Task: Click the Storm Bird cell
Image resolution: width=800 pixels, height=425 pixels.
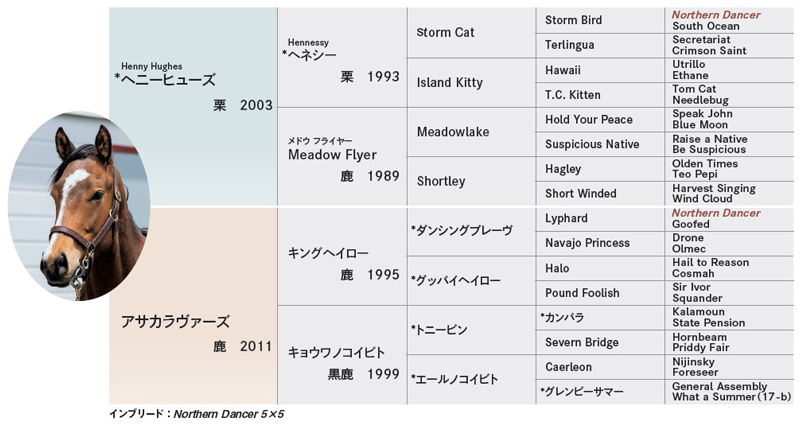Action: point(600,20)
